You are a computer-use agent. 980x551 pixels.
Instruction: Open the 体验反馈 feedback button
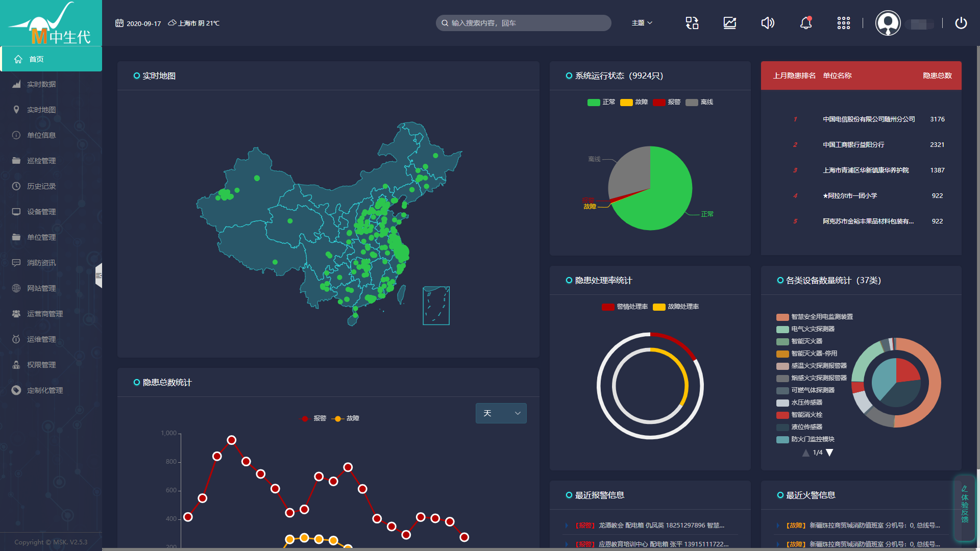[965, 508]
